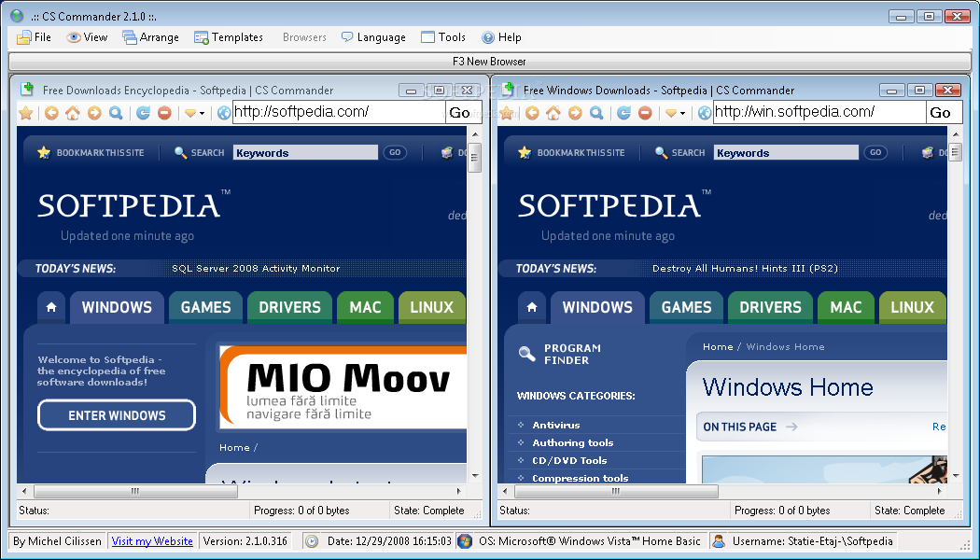This screenshot has height=560, width=980.
Task: Click the Home breadcrumb link in the right pane
Action: pos(718,347)
